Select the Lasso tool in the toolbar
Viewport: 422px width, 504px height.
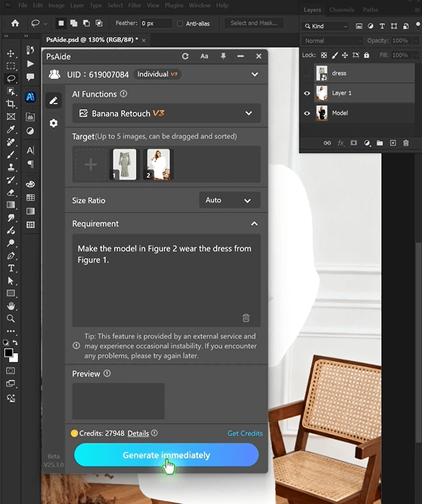[11, 79]
